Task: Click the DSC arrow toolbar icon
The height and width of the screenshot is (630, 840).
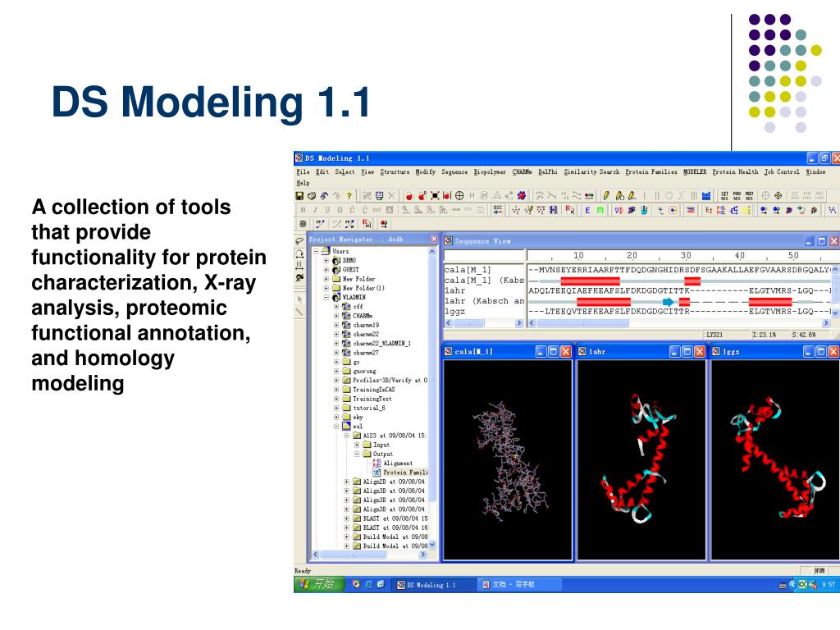Action: [x=497, y=210]
